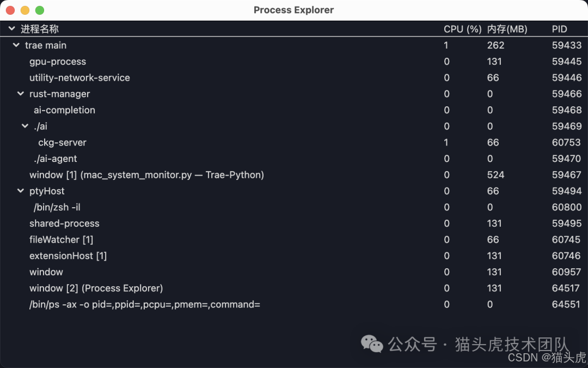Select the extensionHost [1] process

pos(68,256)
